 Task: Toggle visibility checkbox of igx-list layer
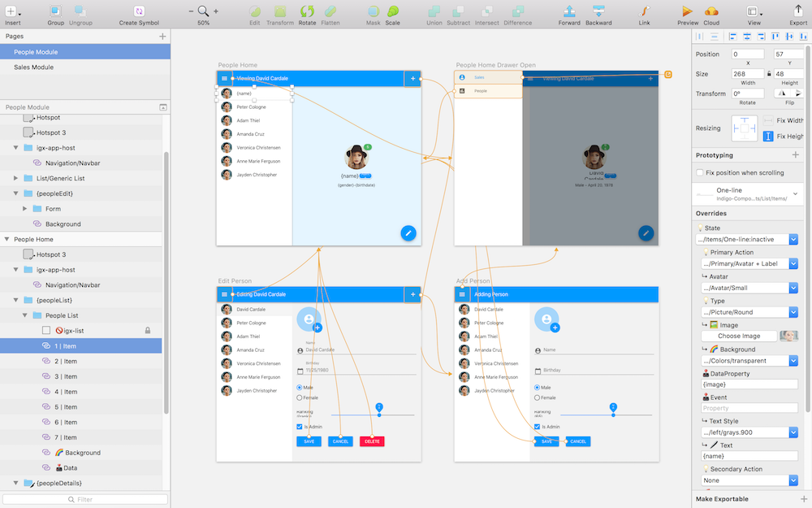46,331
